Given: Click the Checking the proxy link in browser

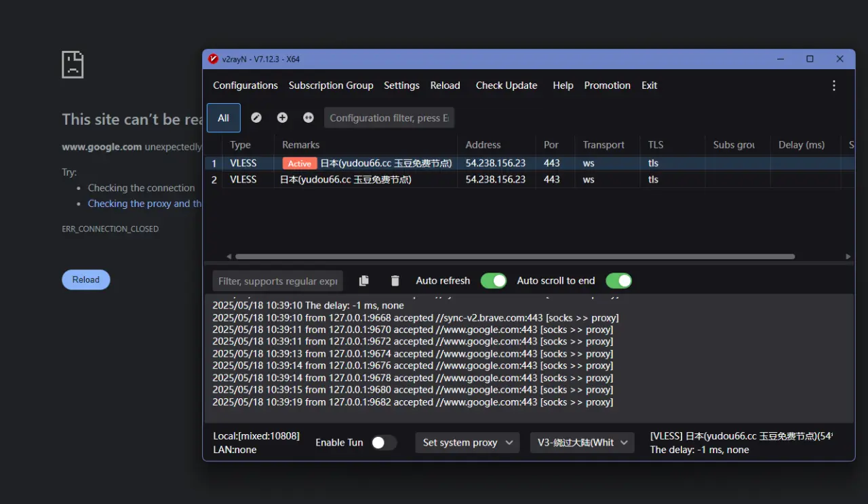Looking at the screenshot, I should coord(144,203).
